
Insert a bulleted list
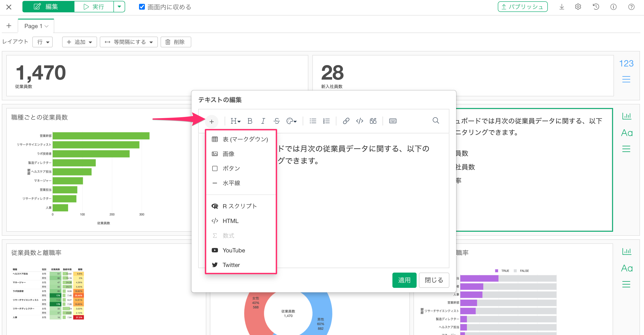(x=313, y=121)
